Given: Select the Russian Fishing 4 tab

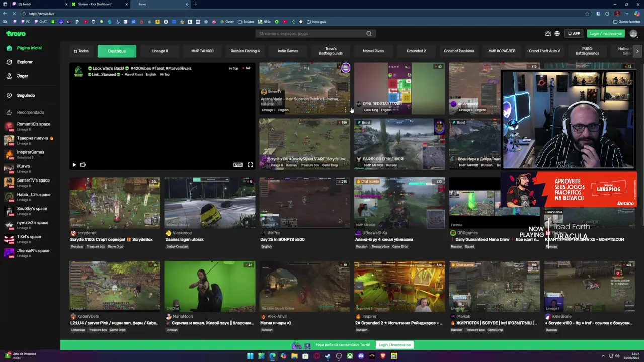Looking at the screenshot, I should pyautogui.click(x=245, y=51).
